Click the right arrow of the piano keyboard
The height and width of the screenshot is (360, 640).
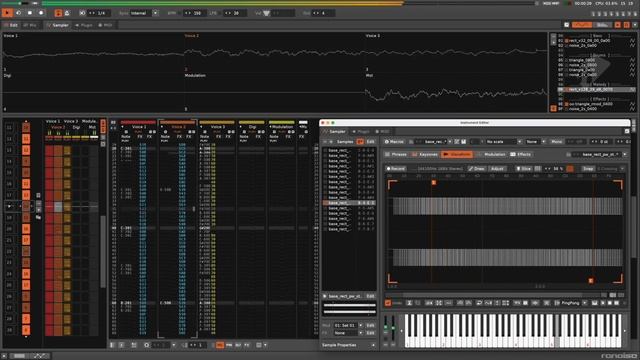tap(625, 331)
